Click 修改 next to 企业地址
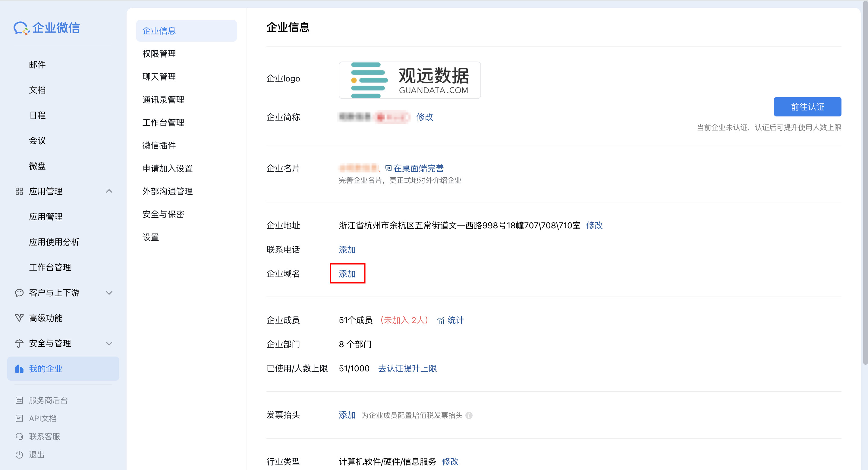868x470 pixels. (594, 225)
